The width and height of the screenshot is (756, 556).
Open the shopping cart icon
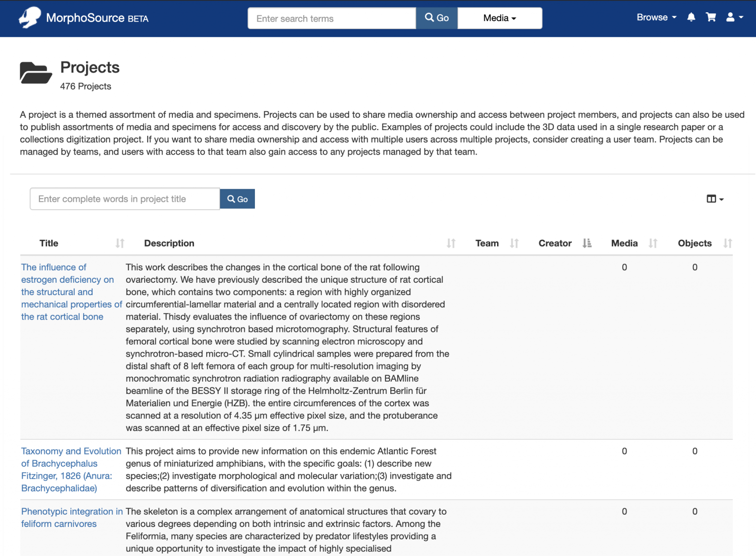[711, 17]
